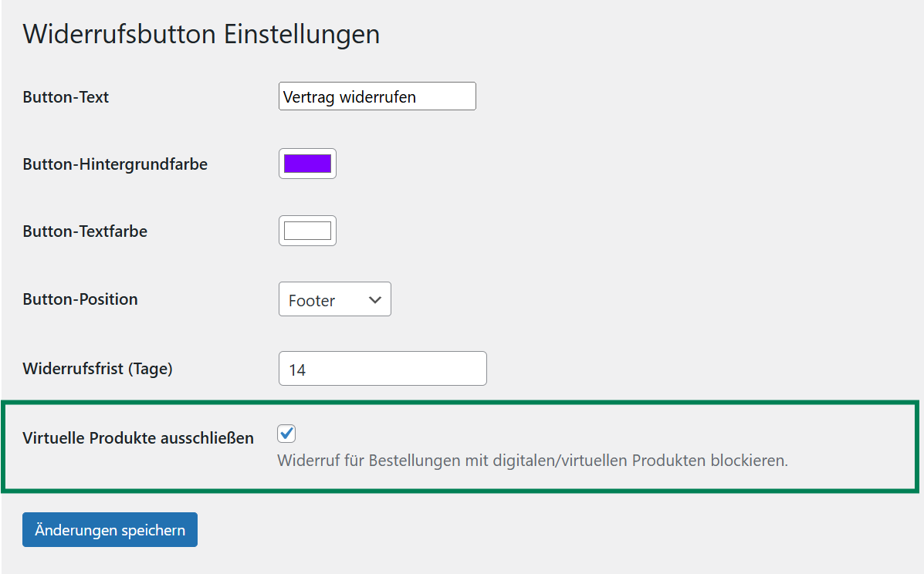
Task: Open the white Button-Textfarbe color swatch
Action: click(307, 231)
